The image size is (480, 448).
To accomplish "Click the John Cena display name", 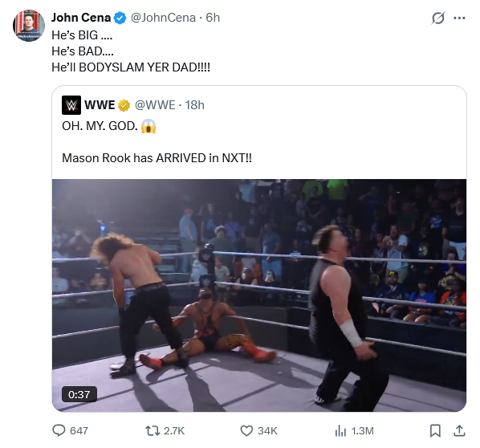I will (x=81, y=18).
